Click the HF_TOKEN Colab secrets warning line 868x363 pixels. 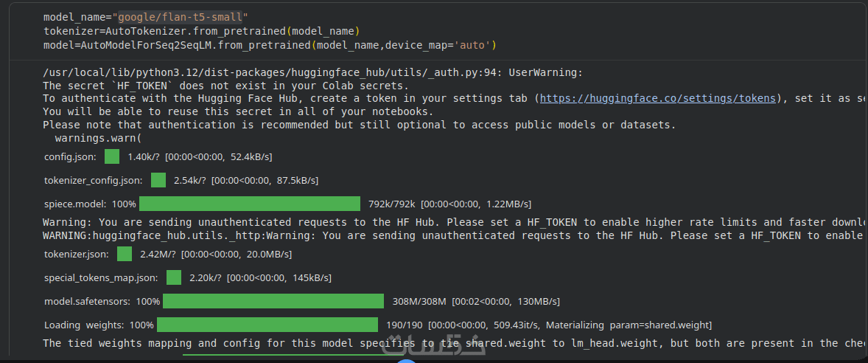pyautogui.click(x=225, y=86)
